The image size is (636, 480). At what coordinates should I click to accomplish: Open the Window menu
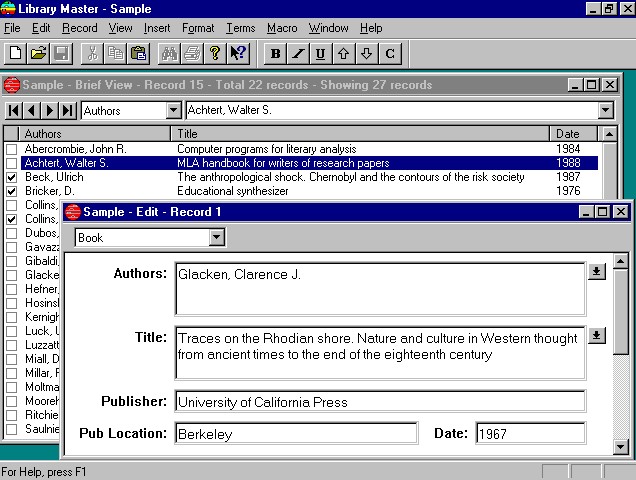click(x=328, y=28)
